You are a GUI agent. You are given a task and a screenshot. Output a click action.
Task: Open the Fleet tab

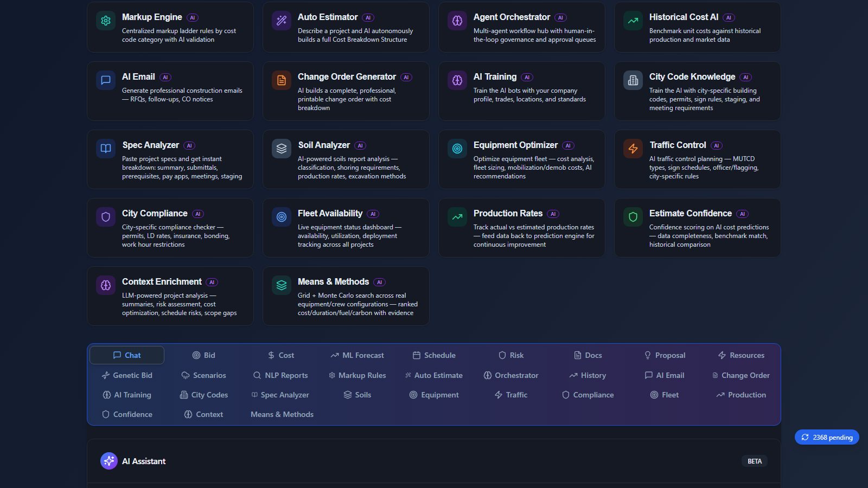665,395
